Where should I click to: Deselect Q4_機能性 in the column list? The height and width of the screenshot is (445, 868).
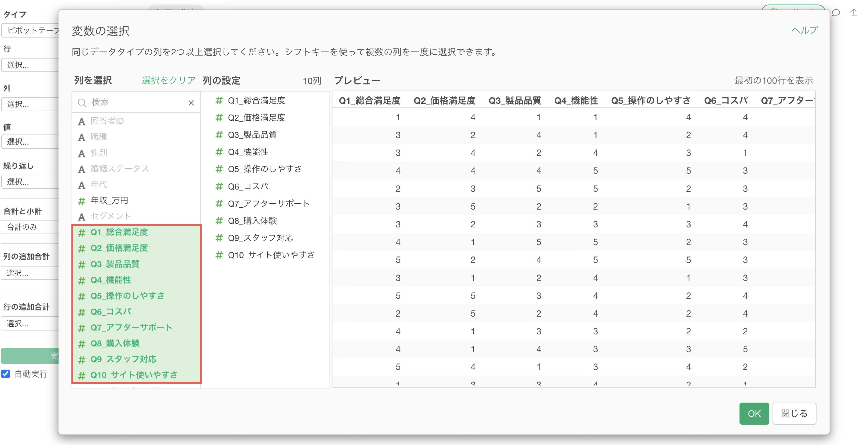pos(136,280)
